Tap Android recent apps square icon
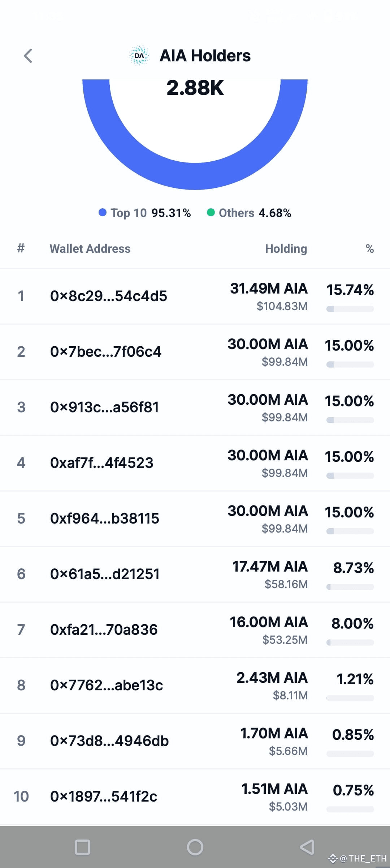390x868 pixels. coord(82,847)
